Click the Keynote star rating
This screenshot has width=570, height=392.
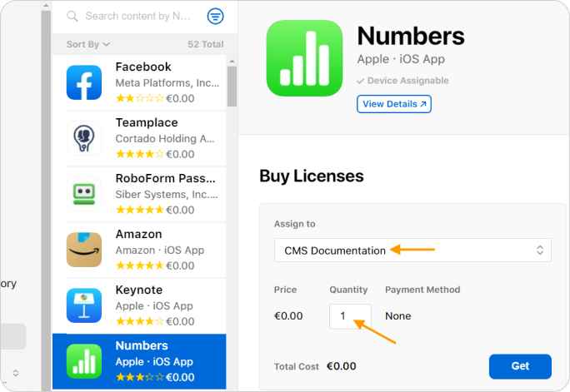tap(140, 321)
